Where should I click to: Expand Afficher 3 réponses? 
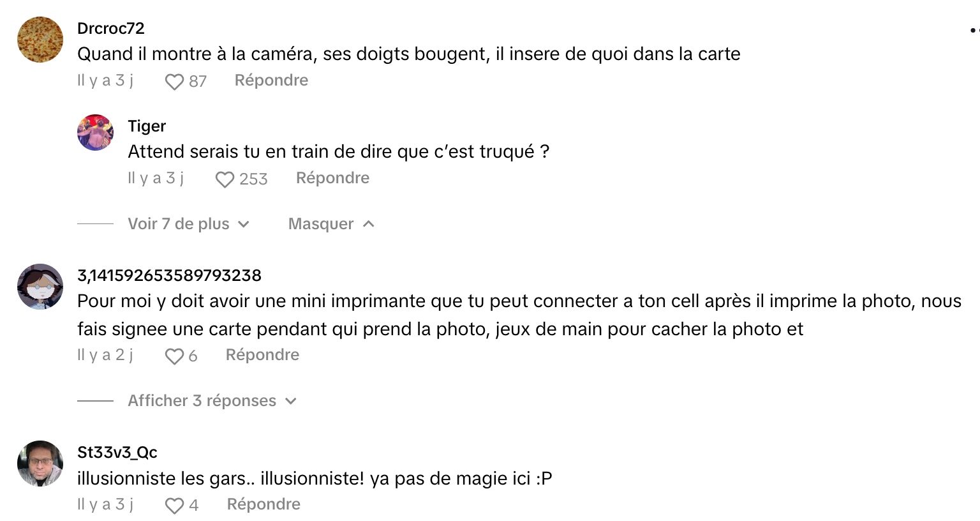click(212, 401)
